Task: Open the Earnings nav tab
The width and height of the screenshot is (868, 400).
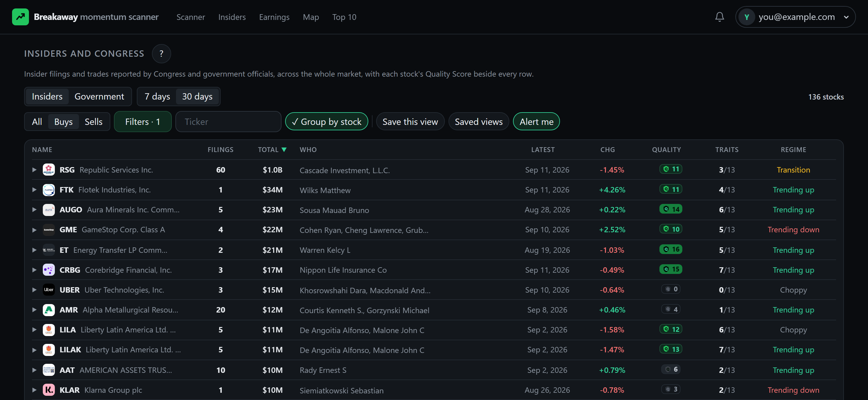Action: pos(274,17)
